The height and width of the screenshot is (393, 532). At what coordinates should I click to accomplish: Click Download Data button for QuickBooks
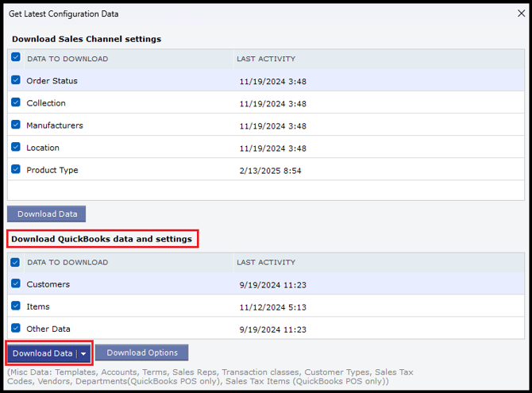click(42, 353)
